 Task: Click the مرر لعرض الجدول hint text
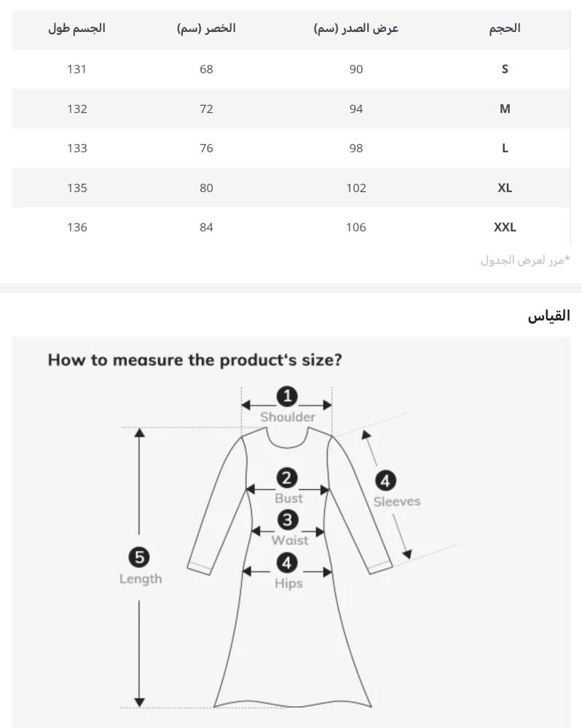pyautogui.click(x=524, y=260)
